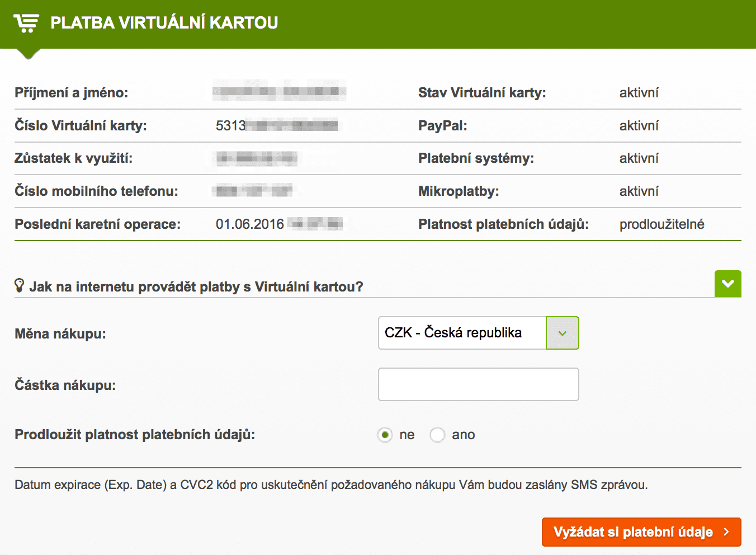Click the shopping cart icon in header
Image resolution: width=756 pixels, height=555 pixels.
[x=26, y=23]
